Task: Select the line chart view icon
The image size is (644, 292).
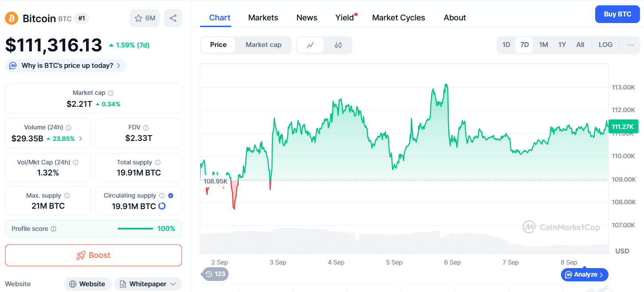Action: coord(310,45)
